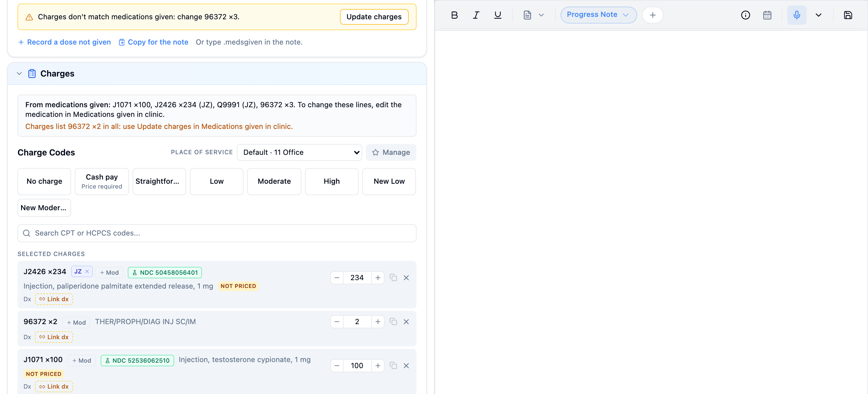
Task: Open NDC 50458056401 tag on J2426
Action: [x=165, y=272]
